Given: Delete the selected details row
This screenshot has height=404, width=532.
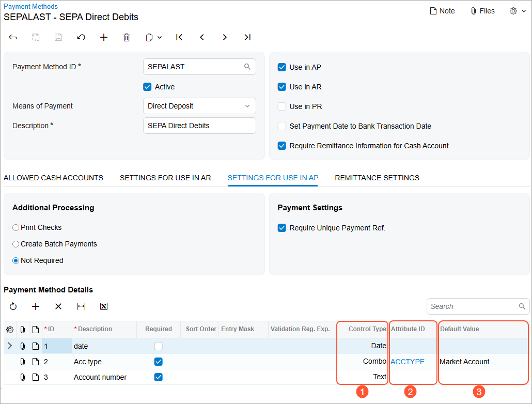Looking at the screenshot, I should (58, 306).
